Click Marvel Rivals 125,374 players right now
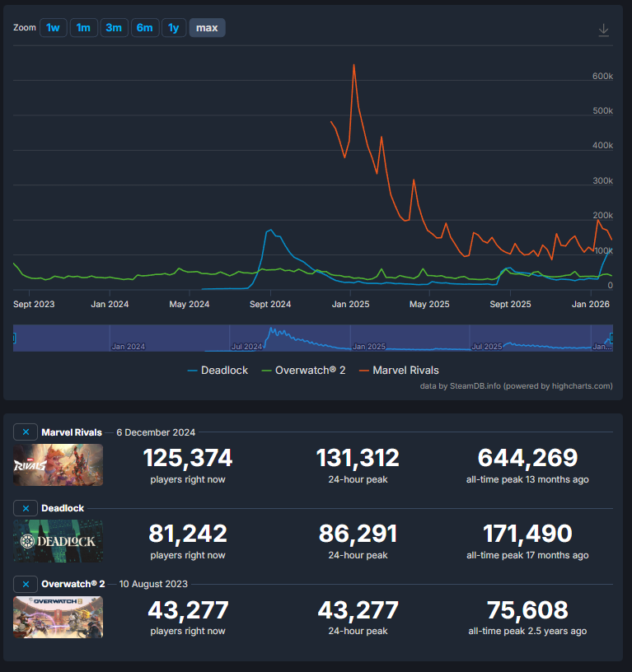Screen dimensions: 632x672 (x=188, y=458)
